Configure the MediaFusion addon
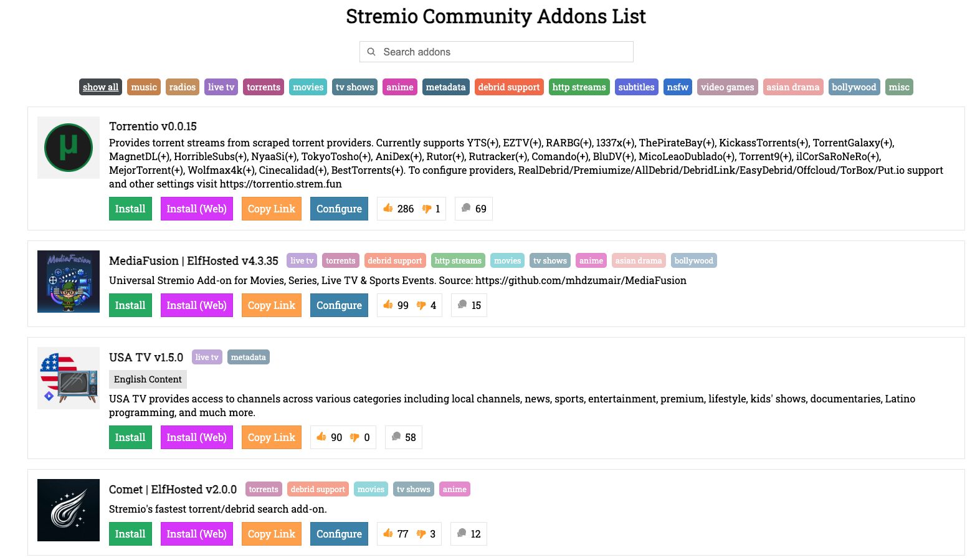Image resolution: width=980 pixels, height=560 pixels. [339, 305]
